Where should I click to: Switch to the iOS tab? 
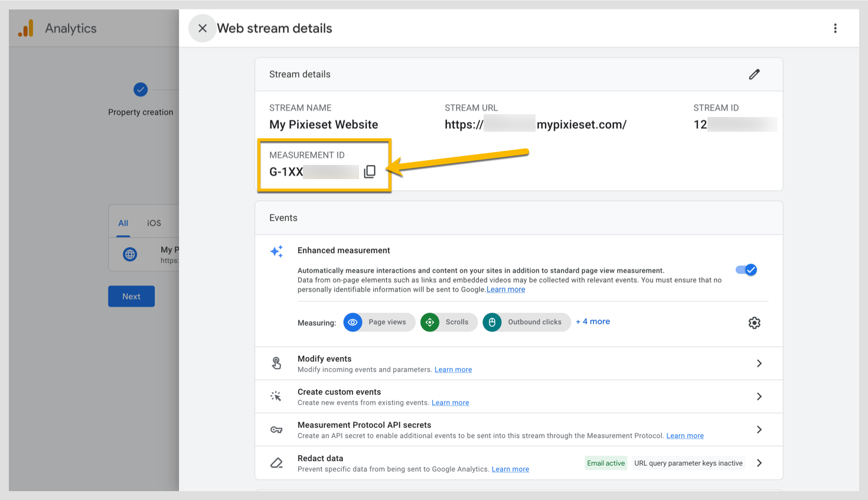click(x=154, y=223)
